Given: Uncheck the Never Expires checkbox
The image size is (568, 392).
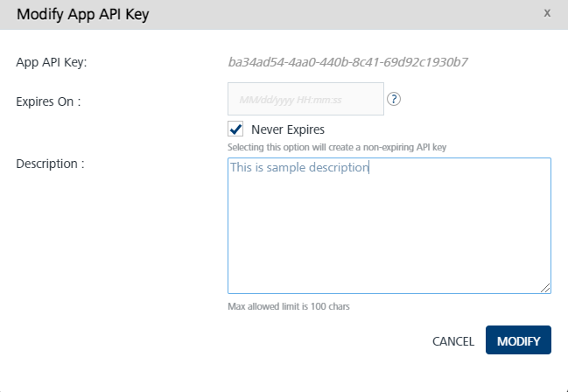Looking at the screenshot, I should click(x=235, y=129).
